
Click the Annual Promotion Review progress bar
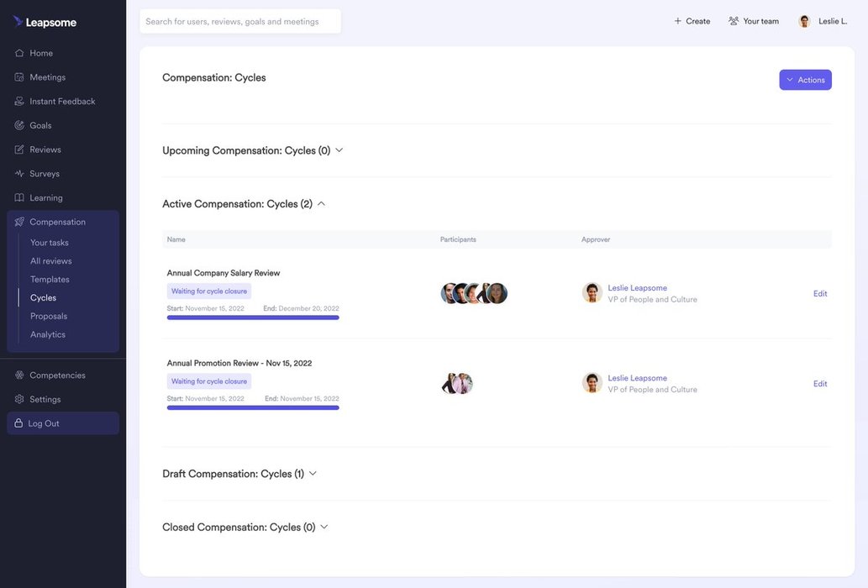pyautogui.click(x=253, y=407)
